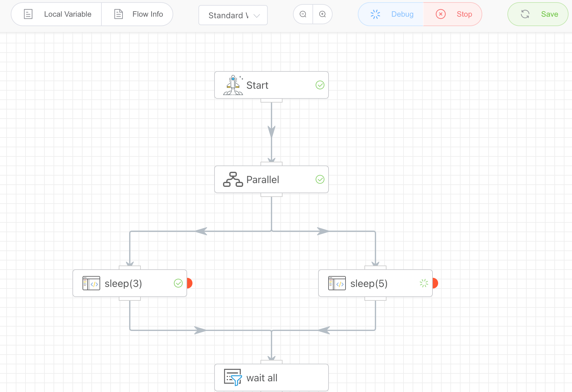The width and height of the screenshot is (572, 392).
Task: Toggle the red breakpoint on sleep(3) node
Action: tap(189, 283)
